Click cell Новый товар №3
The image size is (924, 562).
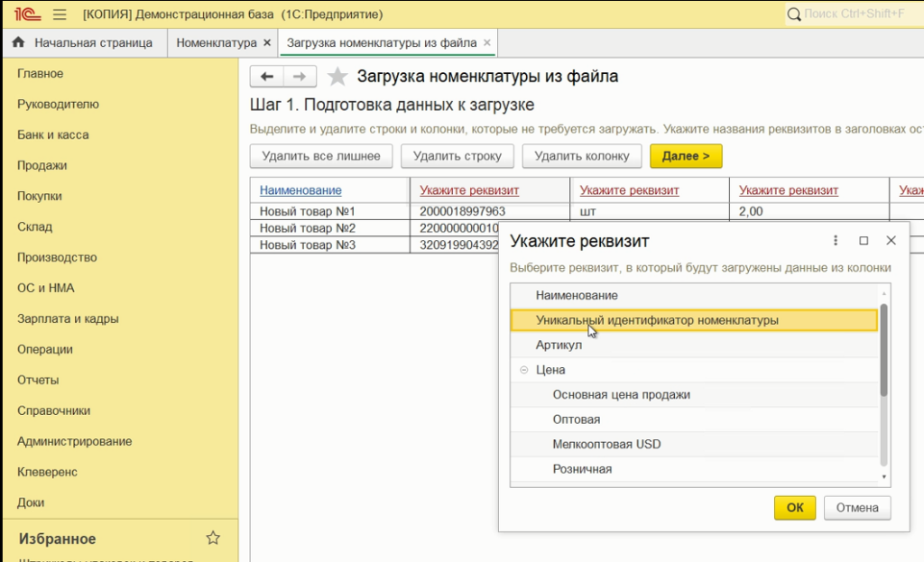[330, 245]
